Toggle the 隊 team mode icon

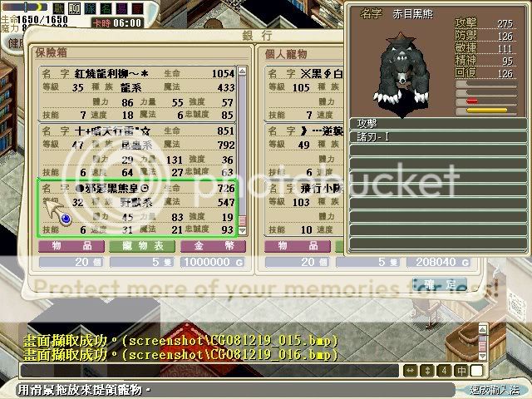pyautogui.click(x=90, y=7)
